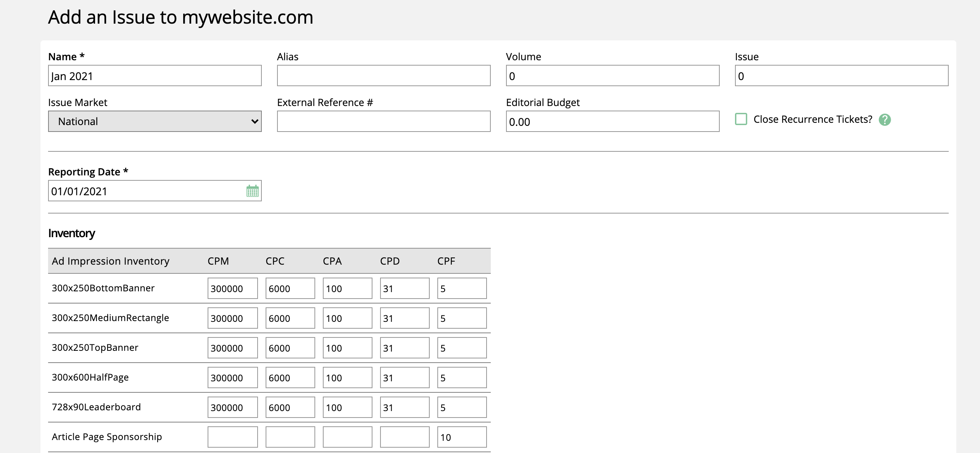
Task: Click the Name field containing Jan 2021
Action: coord(155,75)
